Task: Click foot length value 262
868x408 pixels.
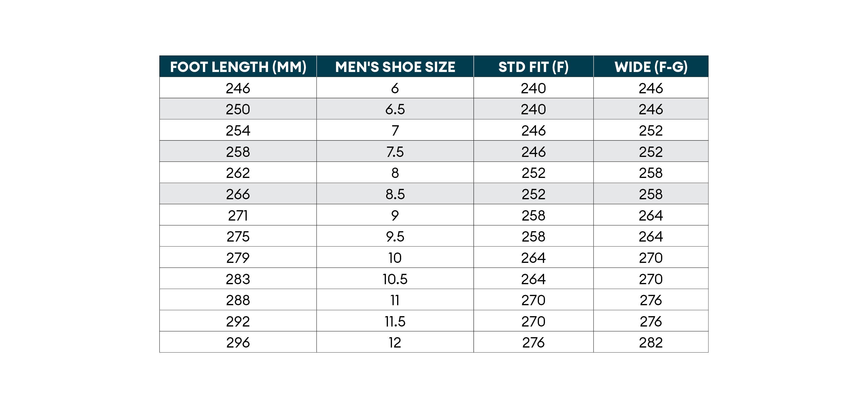Action: click(x=238, y=173)
